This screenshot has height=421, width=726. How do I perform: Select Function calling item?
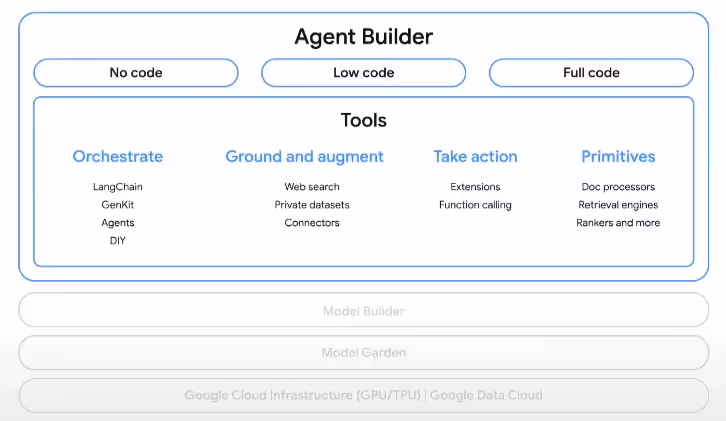point(476,205)
